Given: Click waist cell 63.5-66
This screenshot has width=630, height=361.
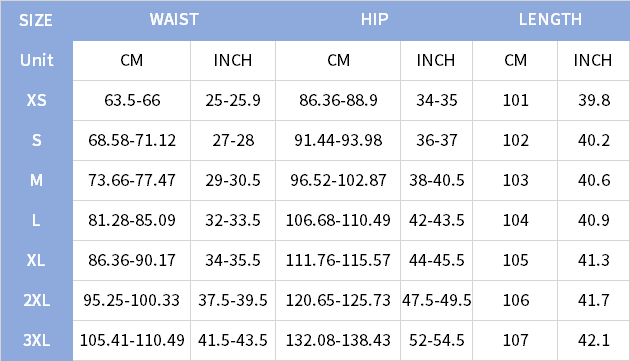Looking at the screenshot, I should point(132,100).
